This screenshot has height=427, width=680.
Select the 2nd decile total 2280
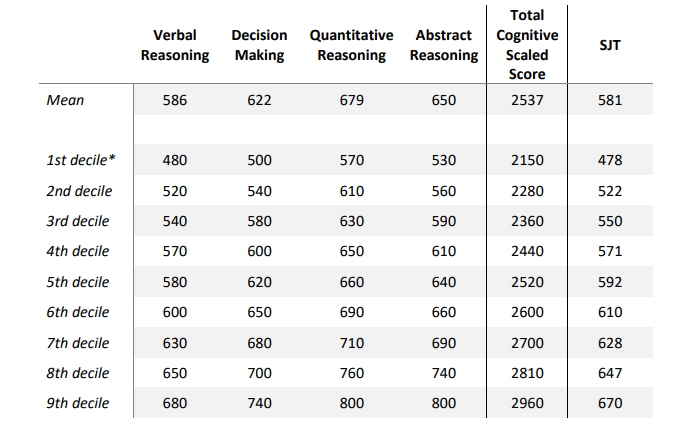coord(527,191)
